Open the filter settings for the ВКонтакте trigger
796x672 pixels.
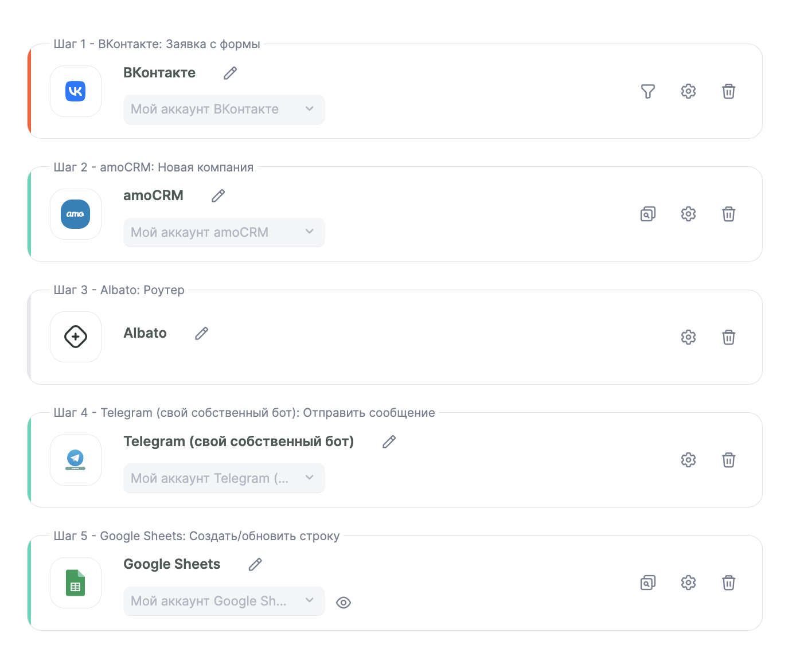648,91
